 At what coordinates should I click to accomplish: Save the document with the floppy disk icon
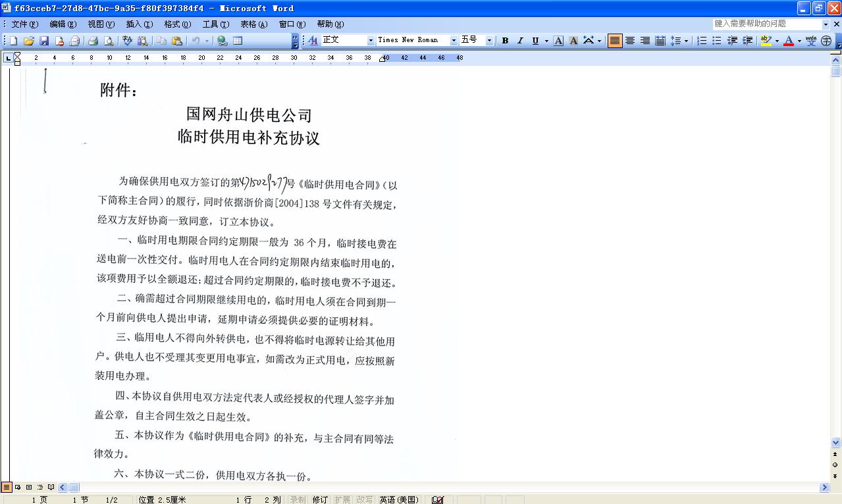click(x=44, y=41)
